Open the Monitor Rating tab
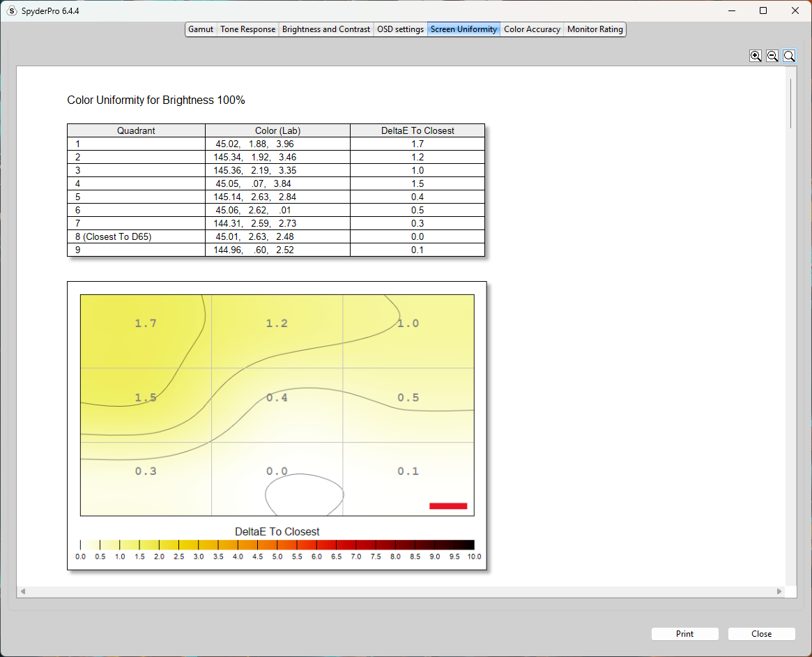Image resolution: width=812 pixels, height=657 pixels. tap(595, 29)
